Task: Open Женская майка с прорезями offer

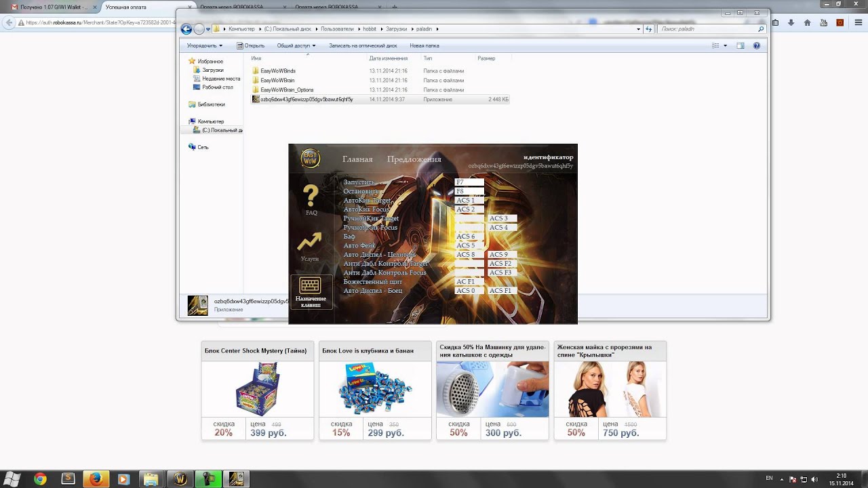Action: coord(610,390)
